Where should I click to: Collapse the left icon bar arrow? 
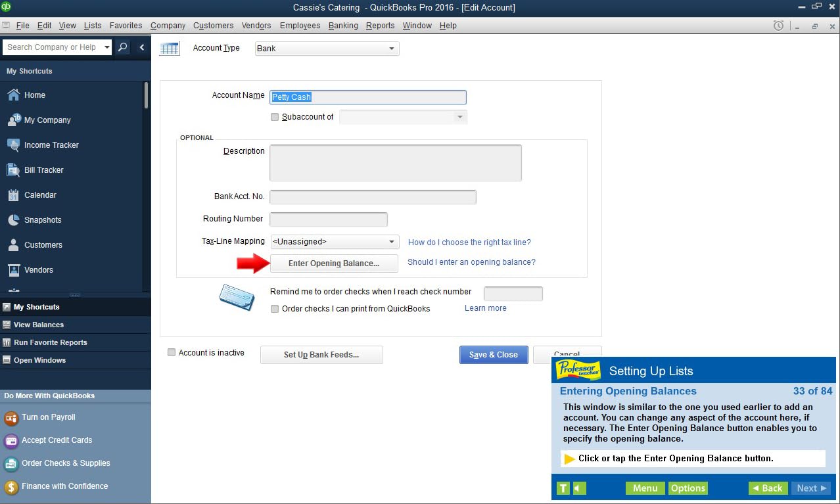click(141, 47)
